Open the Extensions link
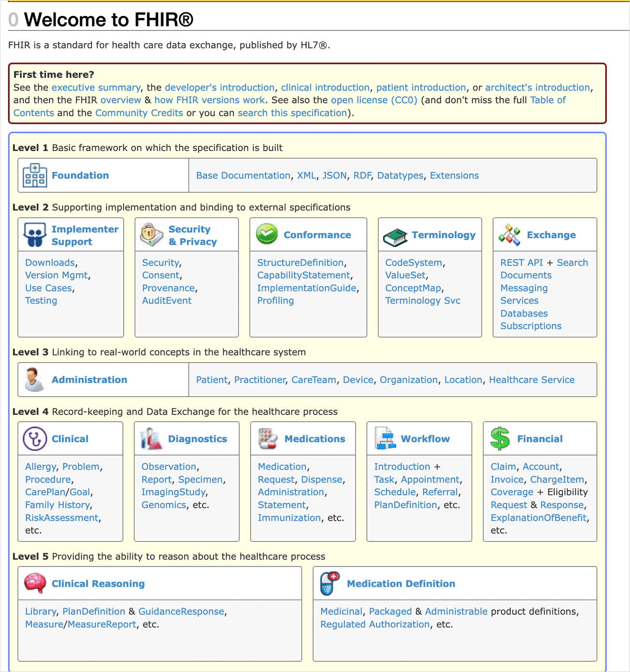Viewport: 630px width, 672px height. click(x=454, y=175)
